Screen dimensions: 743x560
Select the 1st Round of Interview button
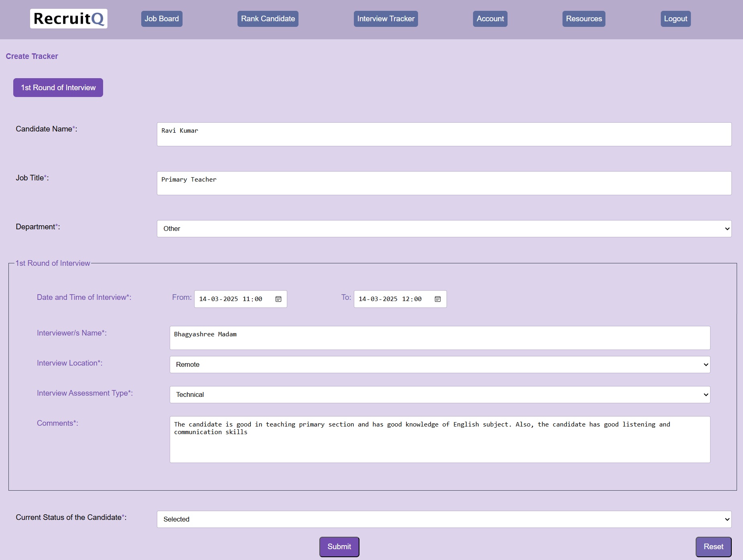(x=58, y=87)
